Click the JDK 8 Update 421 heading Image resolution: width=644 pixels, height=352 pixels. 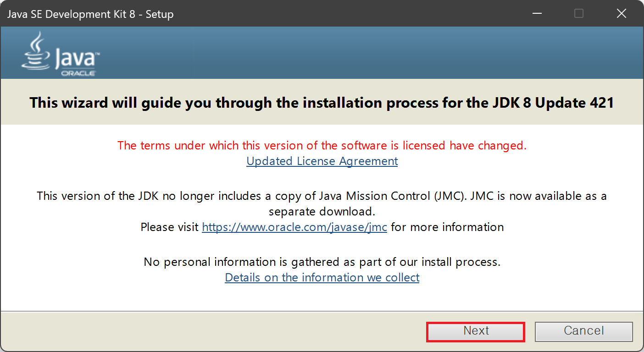(322, 102)
